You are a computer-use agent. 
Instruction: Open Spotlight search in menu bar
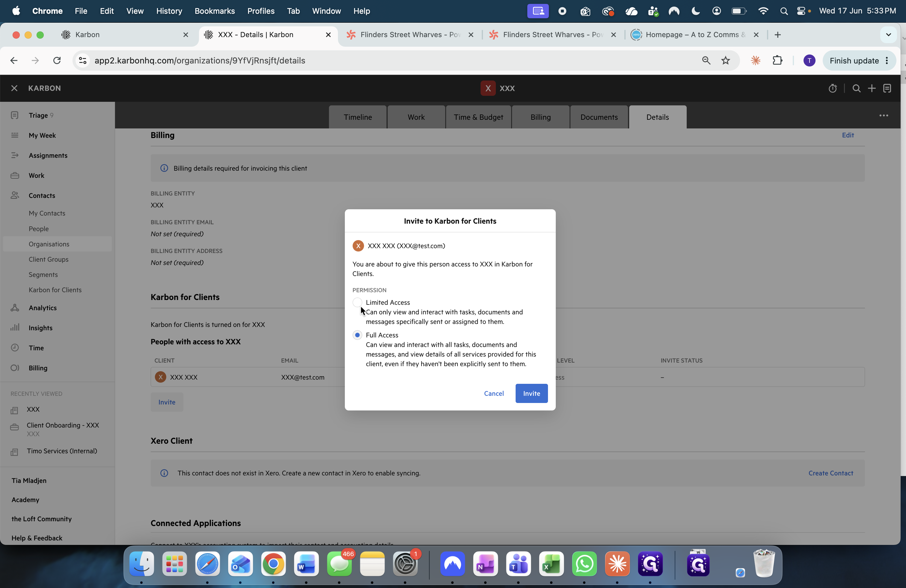tap(783, 11)
